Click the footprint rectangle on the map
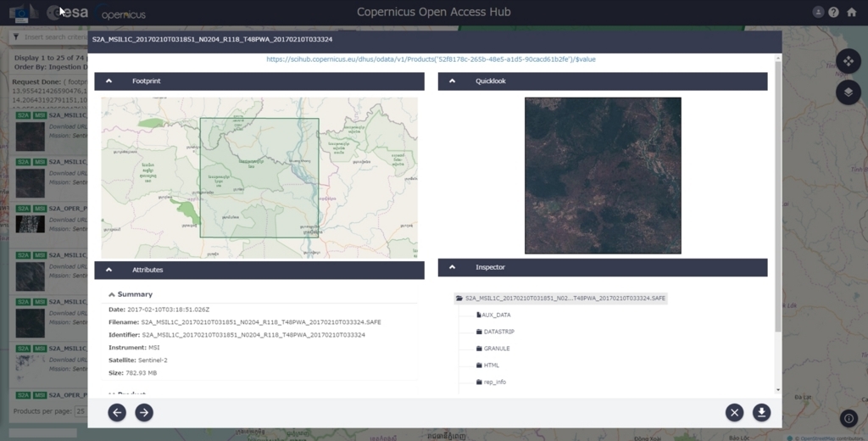The image size is (868, 441). tap(259, 178)
